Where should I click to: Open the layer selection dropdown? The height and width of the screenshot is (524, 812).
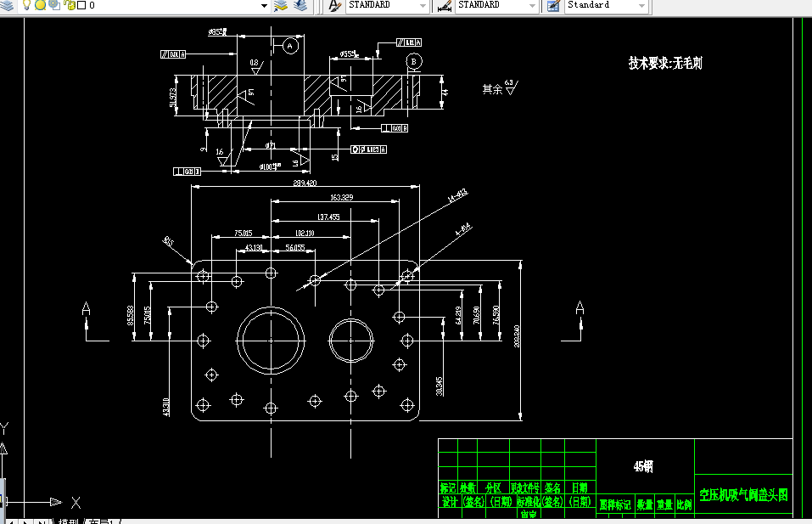pos(264,7)
